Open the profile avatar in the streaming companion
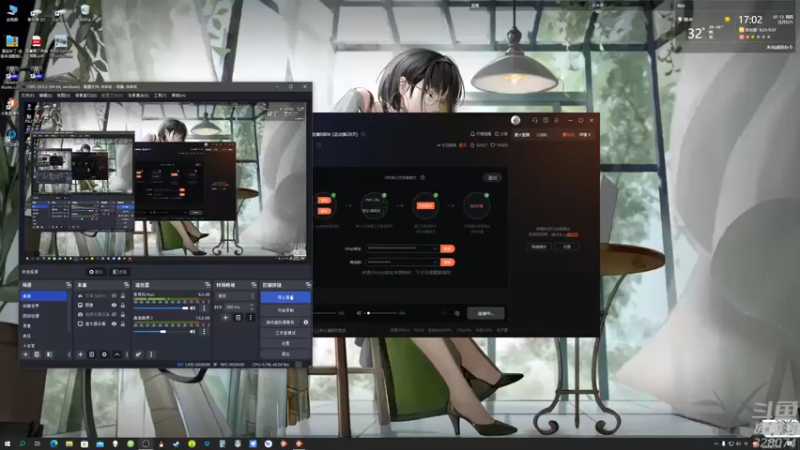Image resolution: width=800 pixels, height=450 pixels. 515,120
